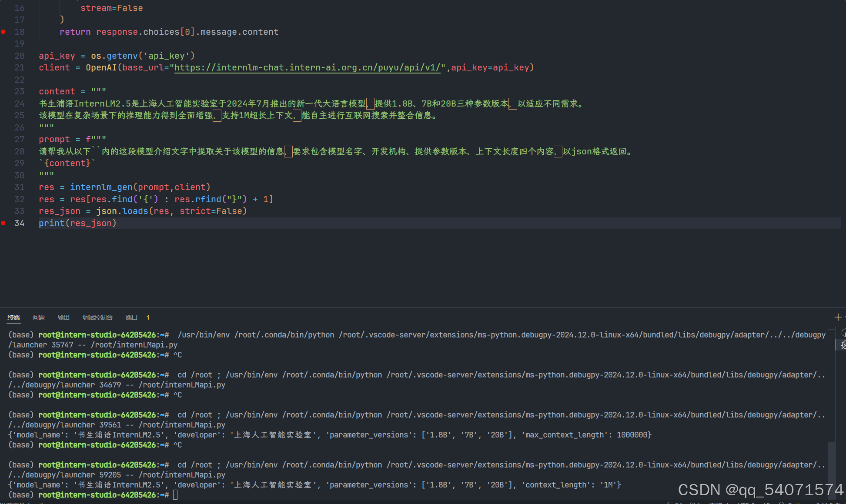The image size is (846, 504).
Task: Open the internlm-chat API base_url link
Action: click(307, 67)
